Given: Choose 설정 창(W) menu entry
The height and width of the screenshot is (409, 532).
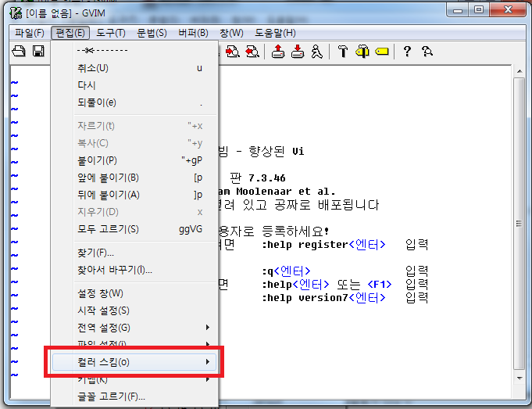Looking at the screenshot, I should [134, 293].
